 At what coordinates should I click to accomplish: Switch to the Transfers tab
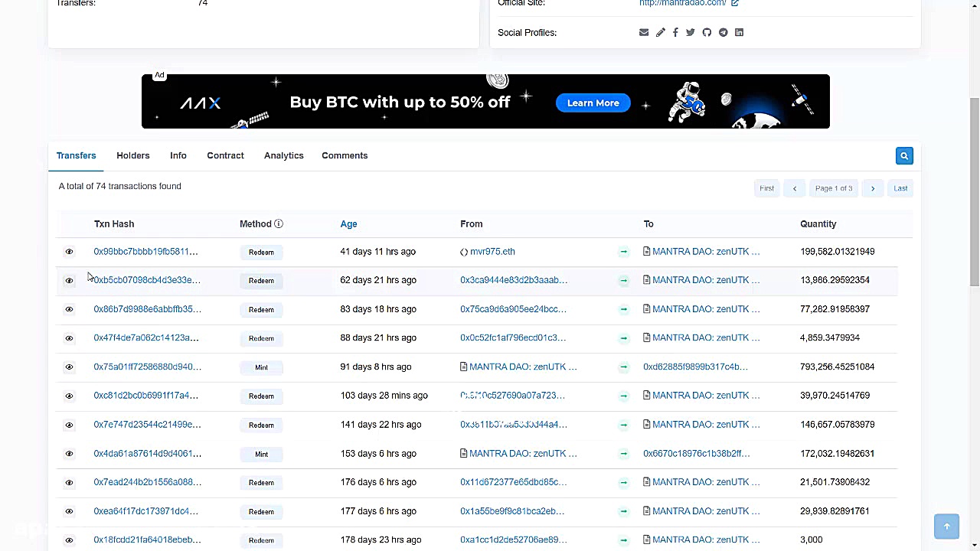point(76,155)
